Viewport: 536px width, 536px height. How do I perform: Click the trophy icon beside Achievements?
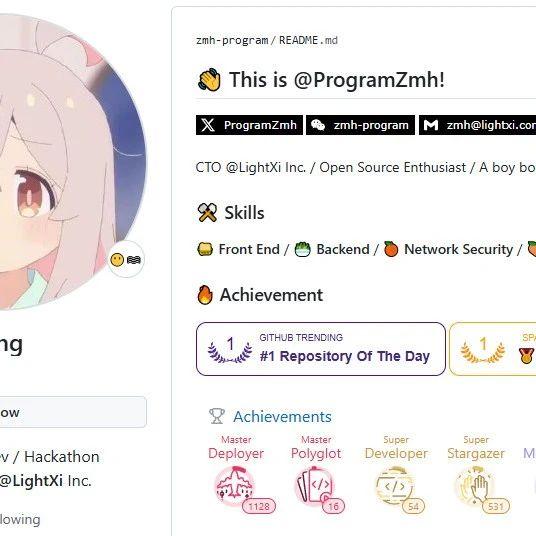coord(217,416)
